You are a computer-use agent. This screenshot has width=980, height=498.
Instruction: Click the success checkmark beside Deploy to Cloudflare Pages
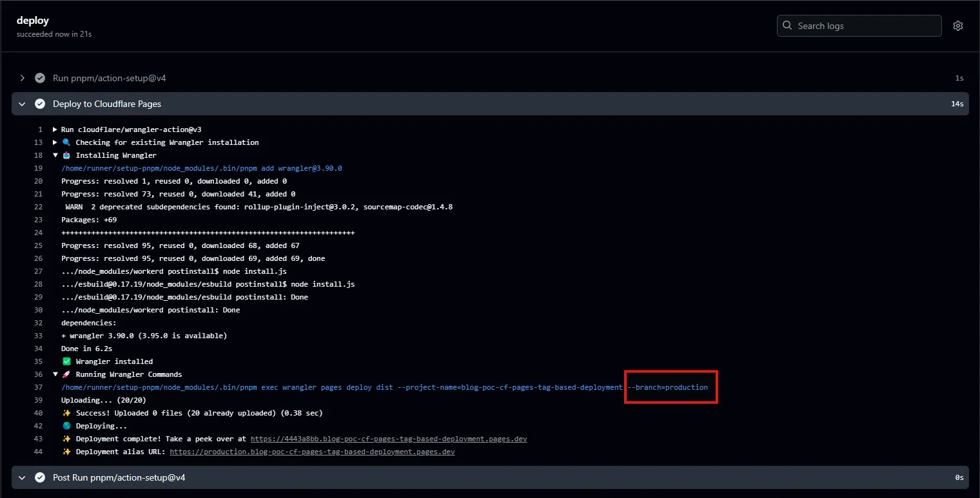click(40, 103)
